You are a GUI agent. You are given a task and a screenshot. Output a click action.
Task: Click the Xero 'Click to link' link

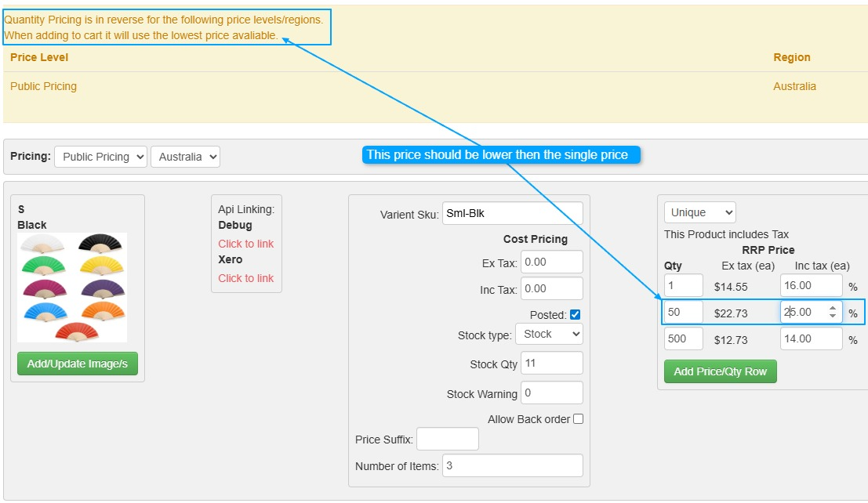click(245, 278)
